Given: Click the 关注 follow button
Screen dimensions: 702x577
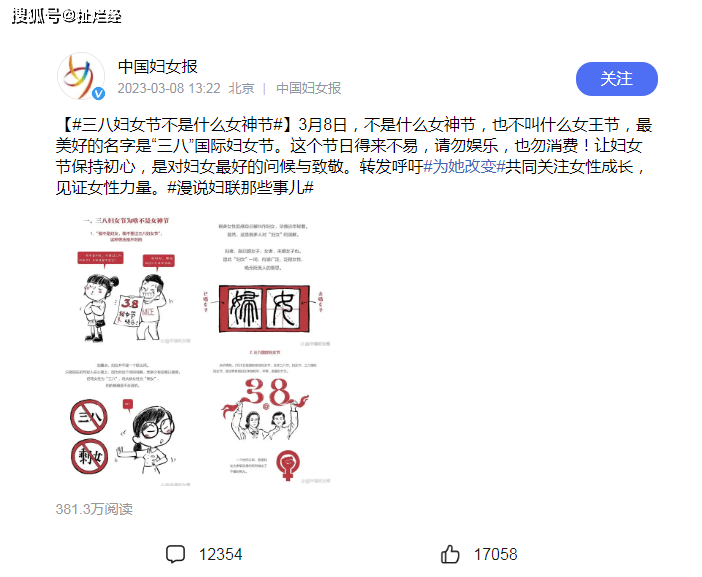Looking at the screenshot, I should (x=616, y=79).
